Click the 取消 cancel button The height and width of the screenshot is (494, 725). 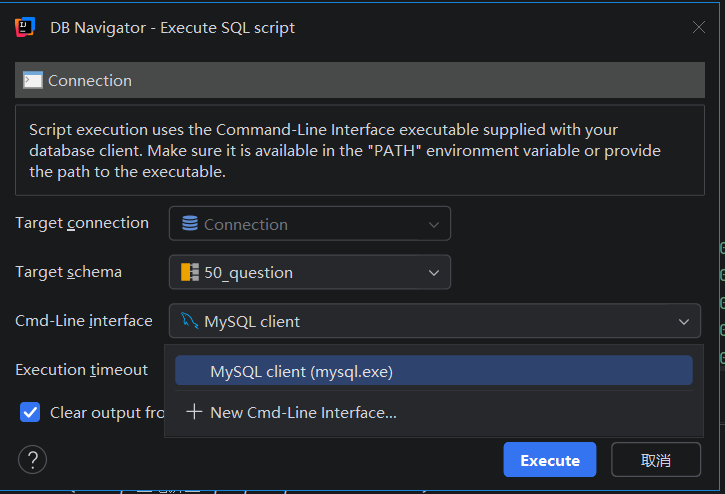click(656, 460)
